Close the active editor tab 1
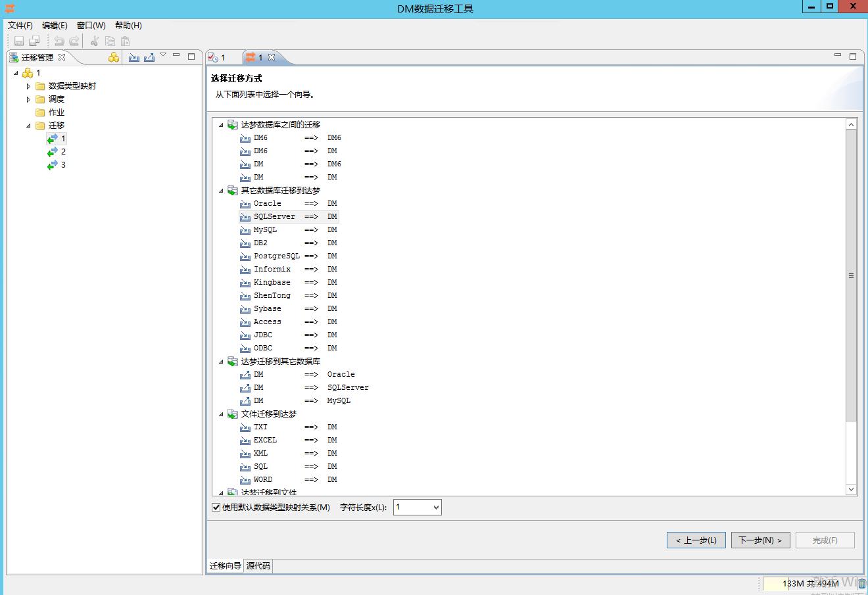 [272, 57]
